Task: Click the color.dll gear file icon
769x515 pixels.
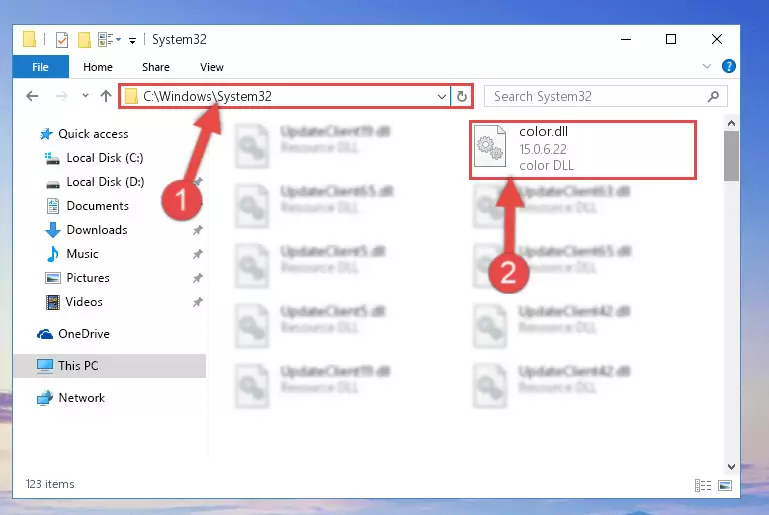Action: click(490, 147)
